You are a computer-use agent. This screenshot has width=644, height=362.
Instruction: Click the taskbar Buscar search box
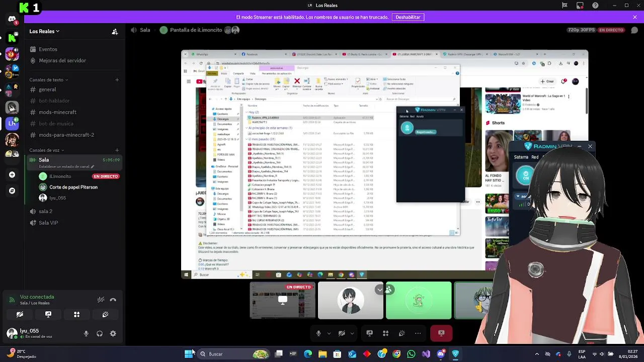coord(234,354)
